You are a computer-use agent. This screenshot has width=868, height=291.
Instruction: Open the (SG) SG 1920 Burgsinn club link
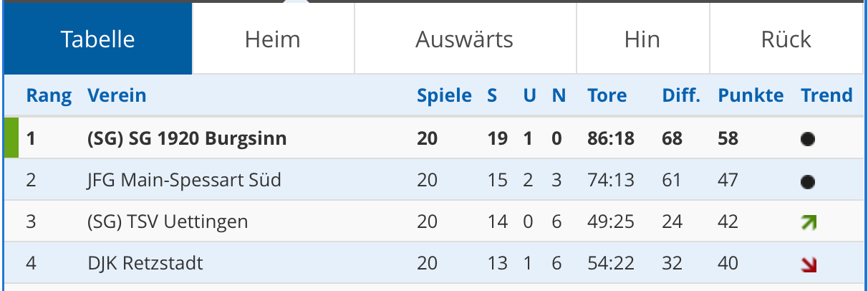click(187, 138)
